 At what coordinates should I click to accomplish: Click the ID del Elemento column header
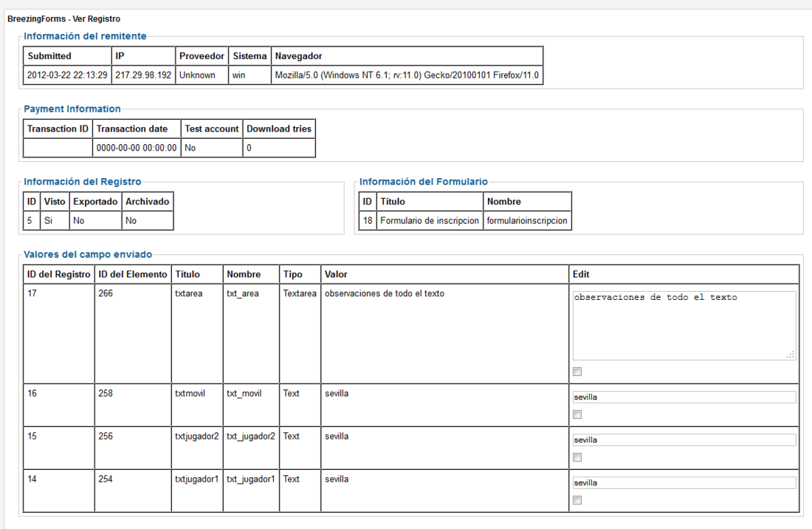(x=133, y=274)
